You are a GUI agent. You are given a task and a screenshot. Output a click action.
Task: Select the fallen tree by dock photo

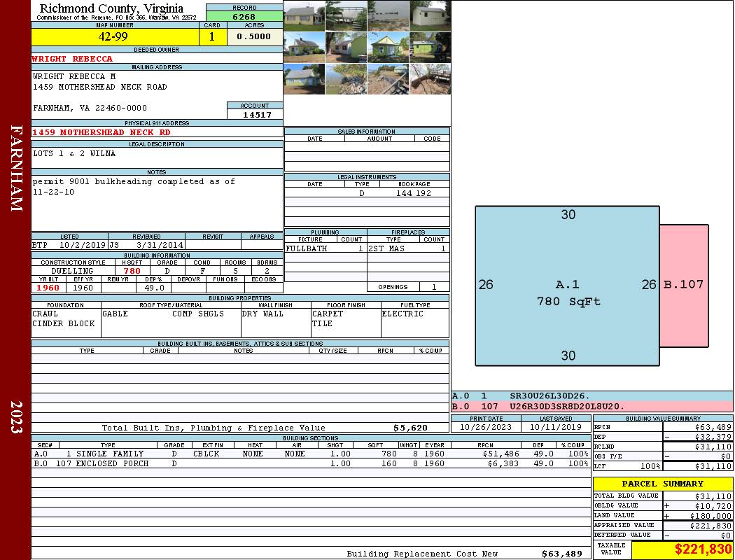[x=429, y=78]
